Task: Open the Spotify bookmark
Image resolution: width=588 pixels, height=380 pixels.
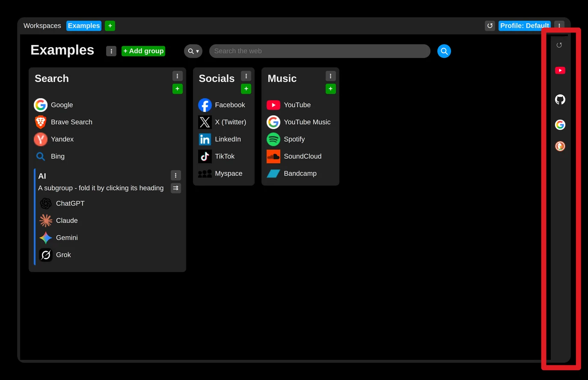Action: 286,139
